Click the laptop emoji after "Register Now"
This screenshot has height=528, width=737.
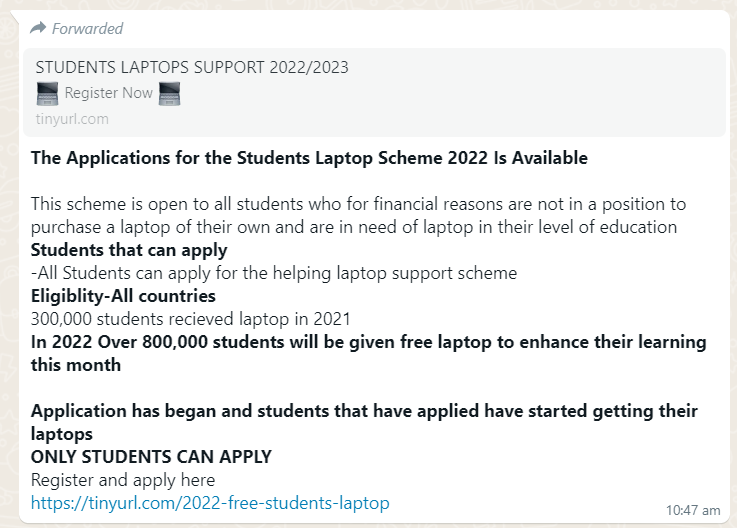pos(169,93)
